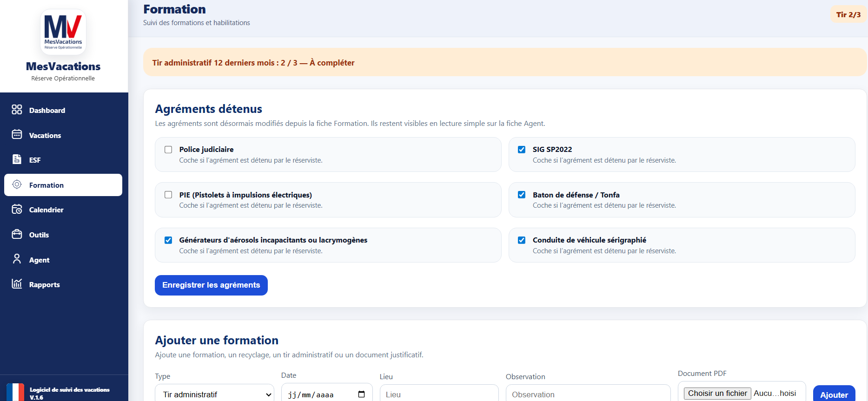Click Enregistrer les agréments button

point(211,285)
